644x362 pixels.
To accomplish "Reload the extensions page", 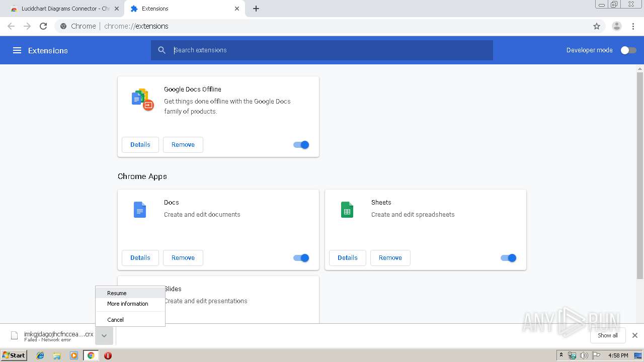I will (x=43, y=26).
